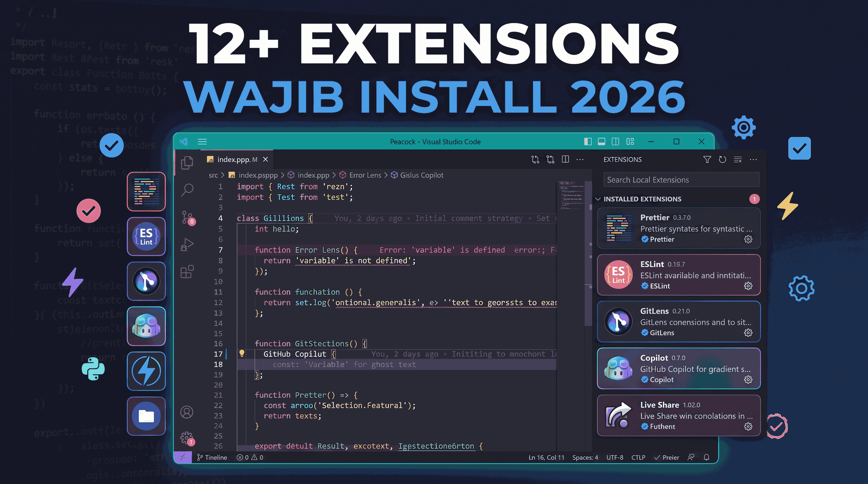
Task: Change indentation via Spaces: 4
Action: point(585,458)
